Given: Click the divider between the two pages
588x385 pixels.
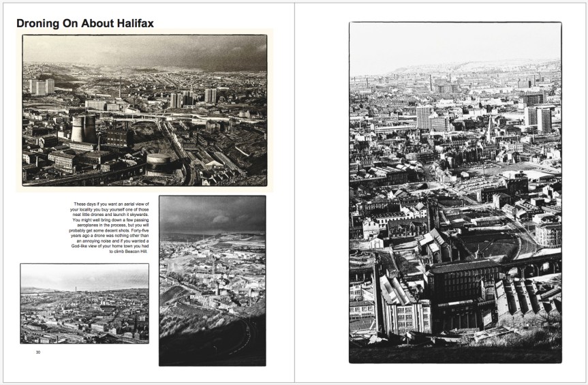Looking at the screenshot, I should coord(294,192).
